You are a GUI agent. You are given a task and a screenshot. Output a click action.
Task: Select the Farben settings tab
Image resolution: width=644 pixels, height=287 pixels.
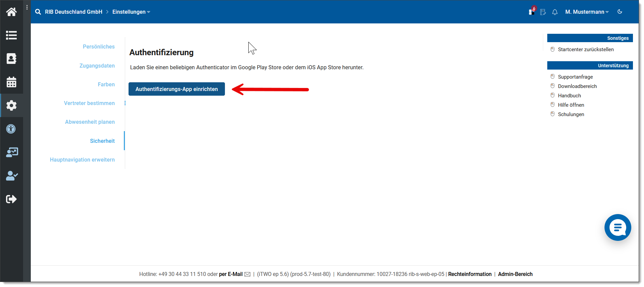click(x=106, y=85)
